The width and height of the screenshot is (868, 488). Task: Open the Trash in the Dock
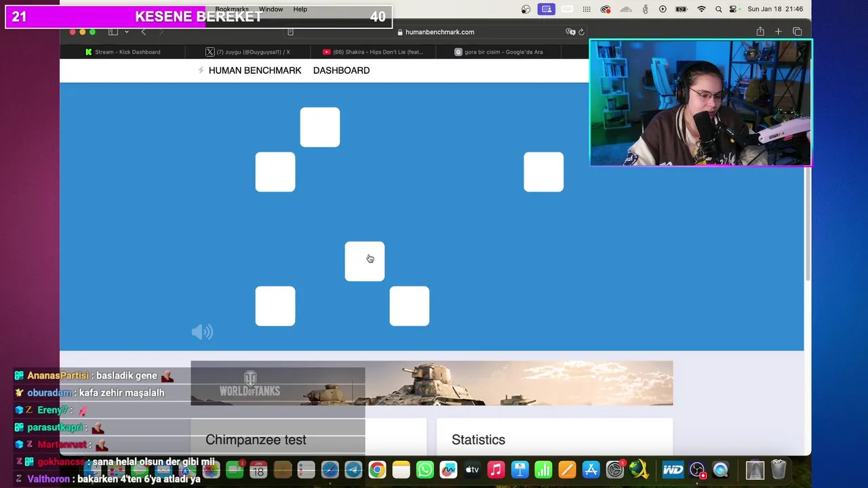click(x=778, y=470)
